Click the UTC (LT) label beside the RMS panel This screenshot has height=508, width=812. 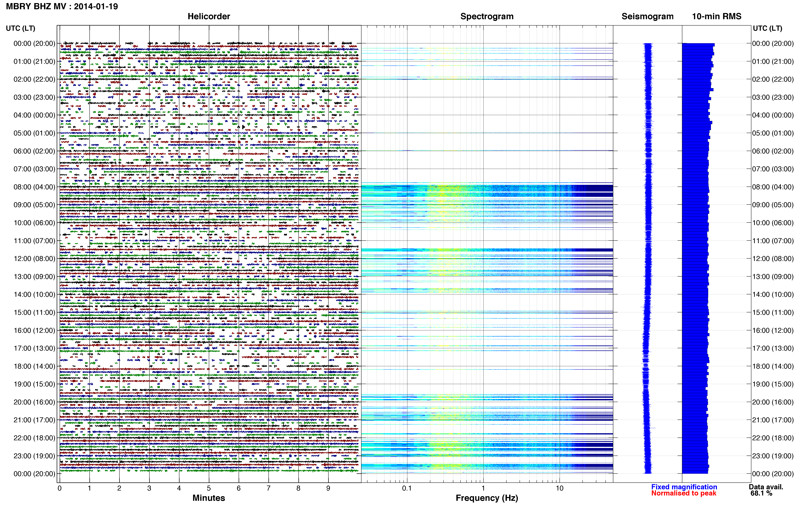[767, 28]
